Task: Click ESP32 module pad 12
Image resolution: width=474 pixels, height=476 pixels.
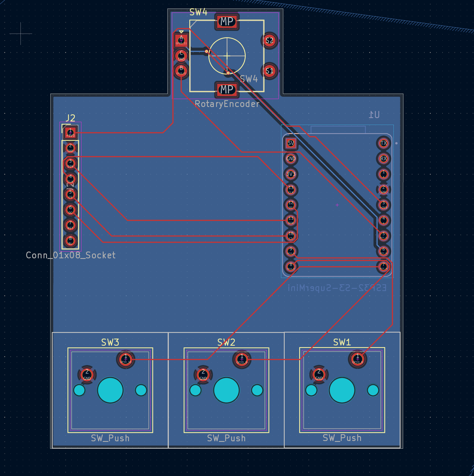Action: [x=291, y=205]
